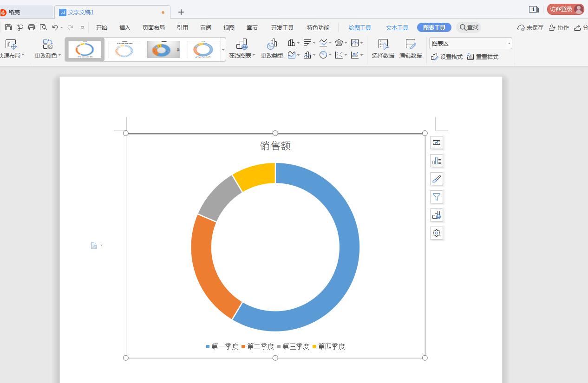Image resolution: width=588 pixels, height=383 pixels.
Task: Switch to the 图表工具 chart tools ribbon tab
Action: click(434, 27)
